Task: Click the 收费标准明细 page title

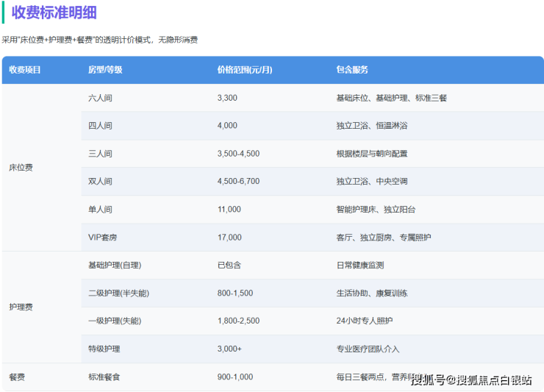Action: point(54,13)
